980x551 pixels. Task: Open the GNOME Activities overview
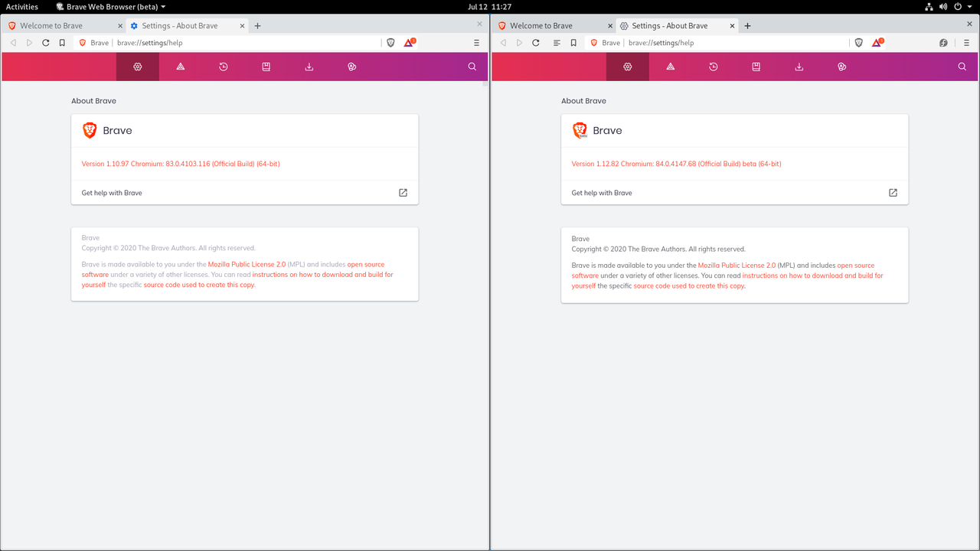pos(22,7)
